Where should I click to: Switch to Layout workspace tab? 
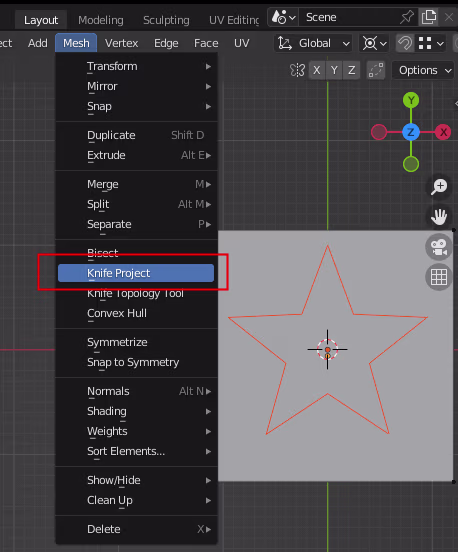coord(41,20)
